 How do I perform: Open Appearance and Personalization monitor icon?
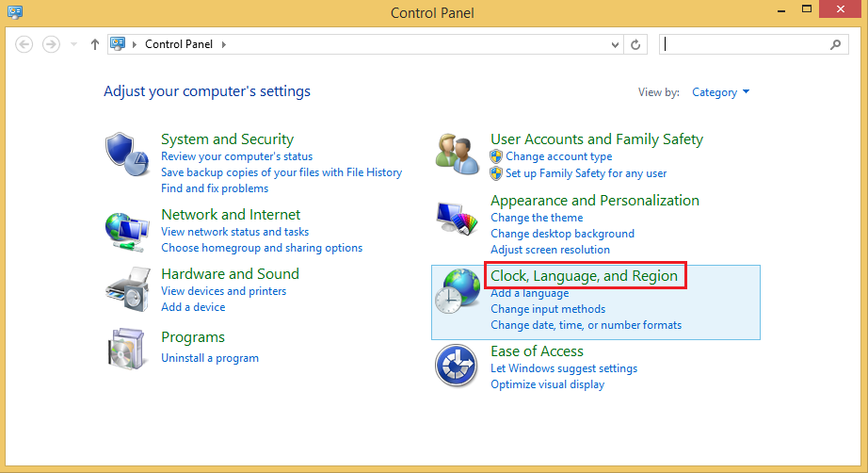click(x=457, y=219)
